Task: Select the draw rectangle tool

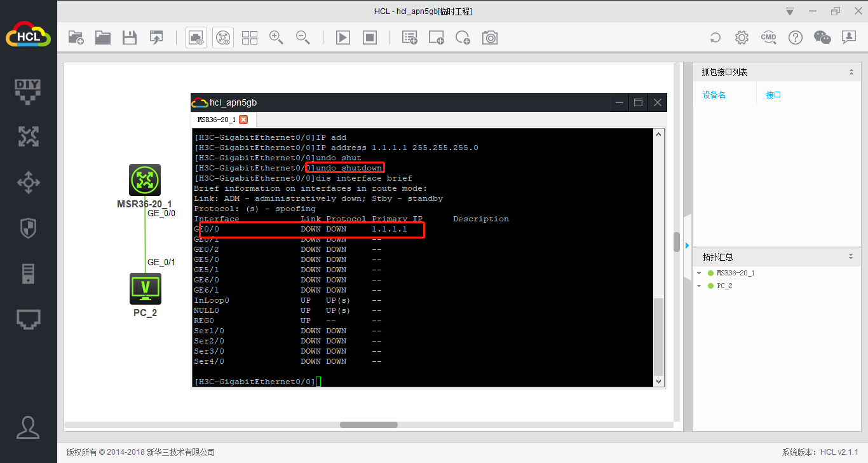Action: pos(437,38)
